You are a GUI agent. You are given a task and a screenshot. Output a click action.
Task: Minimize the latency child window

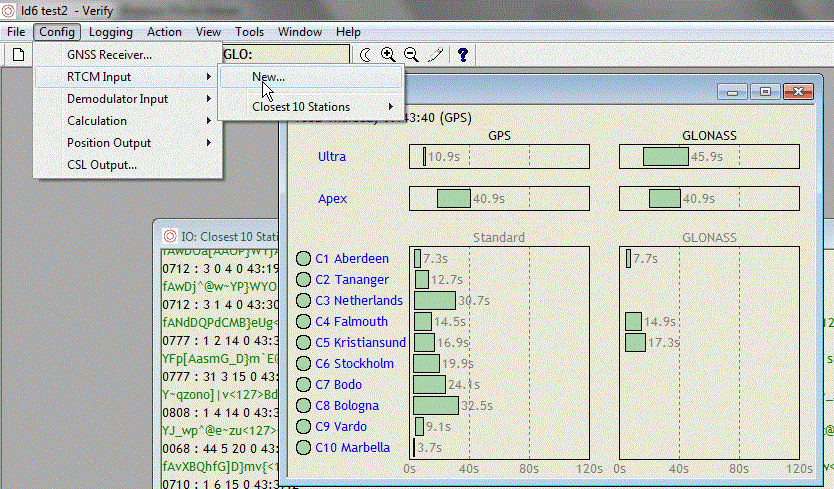coord(732,92)
